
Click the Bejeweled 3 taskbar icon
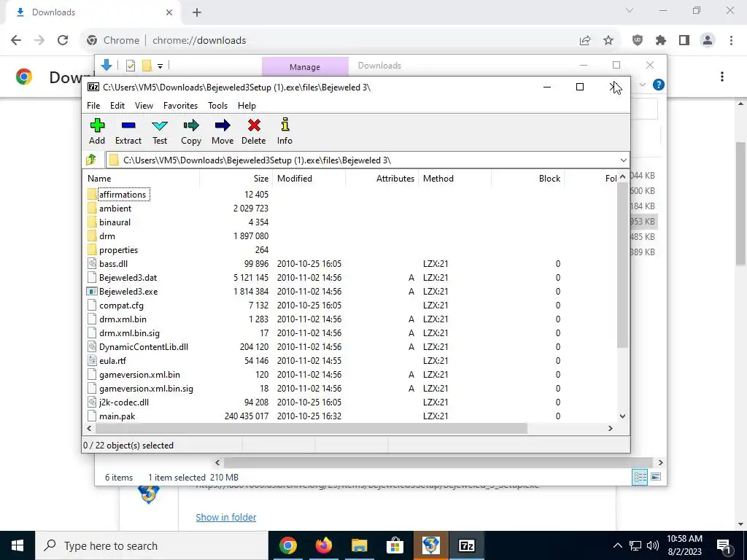point(430,545)
